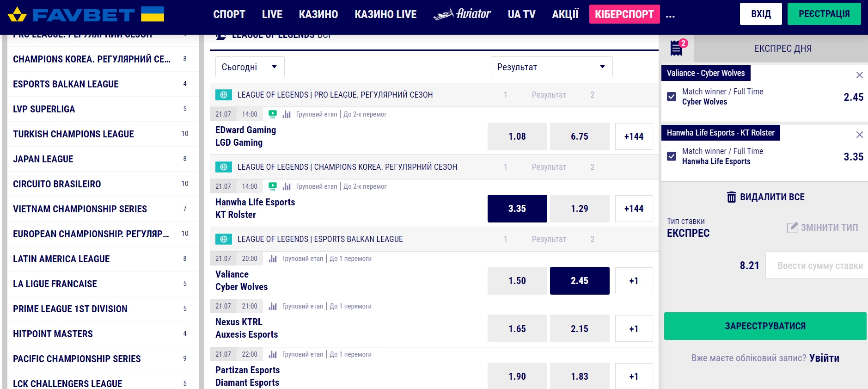Expand +144 more markets for EDward Gaming match
This screenshot has width=868, height=389.
tap(634, 136)
